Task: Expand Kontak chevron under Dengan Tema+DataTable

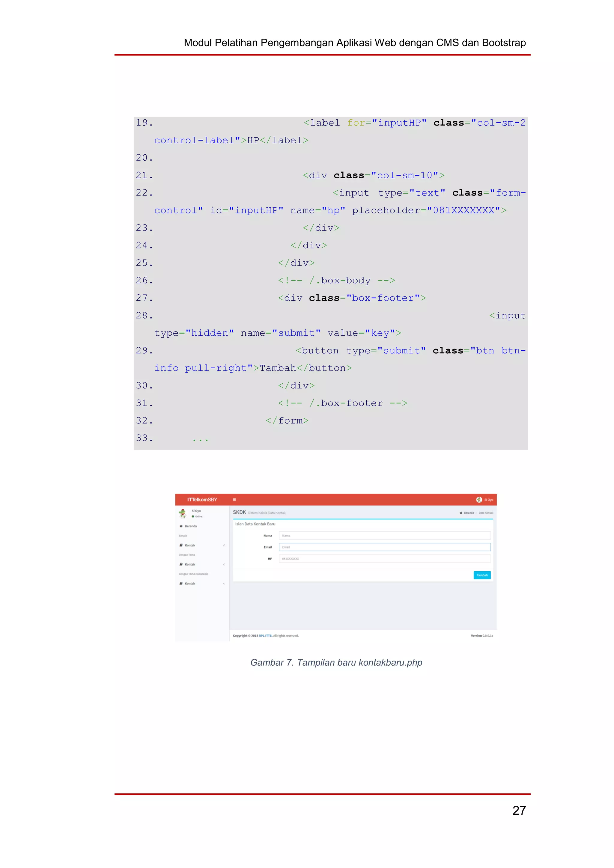Action: (x=224, y=583)
